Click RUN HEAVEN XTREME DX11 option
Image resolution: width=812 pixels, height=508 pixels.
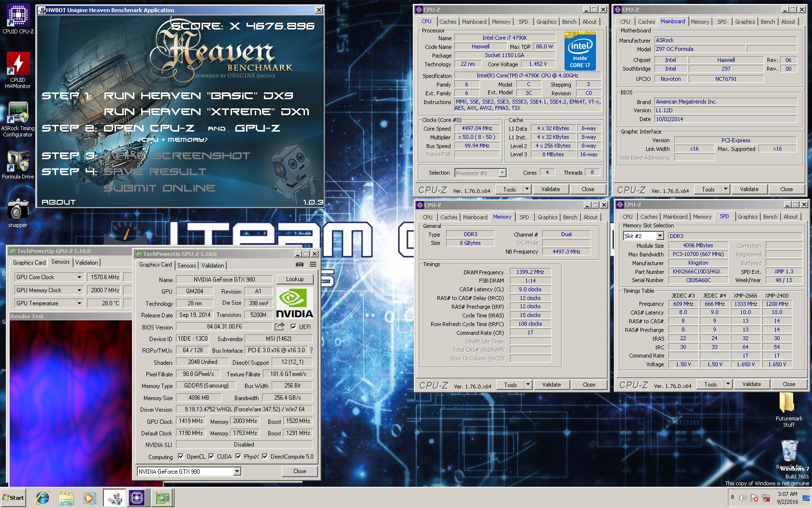click(x=206, y=112)
